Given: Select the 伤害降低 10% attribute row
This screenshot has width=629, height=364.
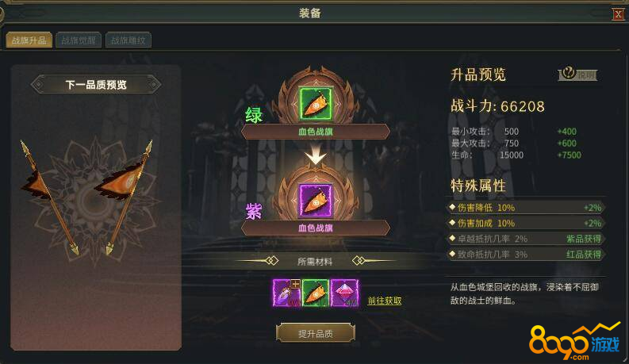Looking at the screenshot, I should (x=527, y=208).
